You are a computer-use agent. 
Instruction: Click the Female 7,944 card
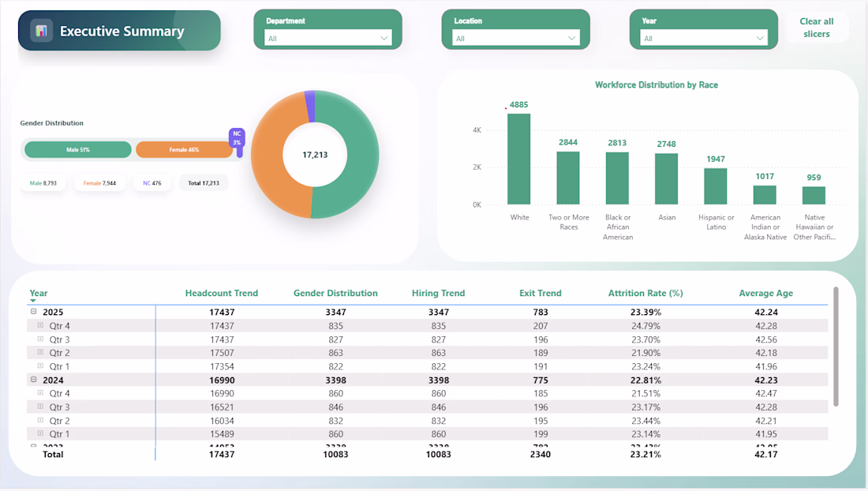99,183
